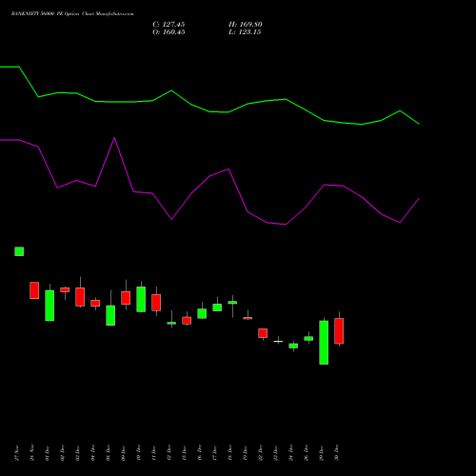Click the 29 Dec date label
This screenshot has height=476, width=476.
click(x=322, y=453)
